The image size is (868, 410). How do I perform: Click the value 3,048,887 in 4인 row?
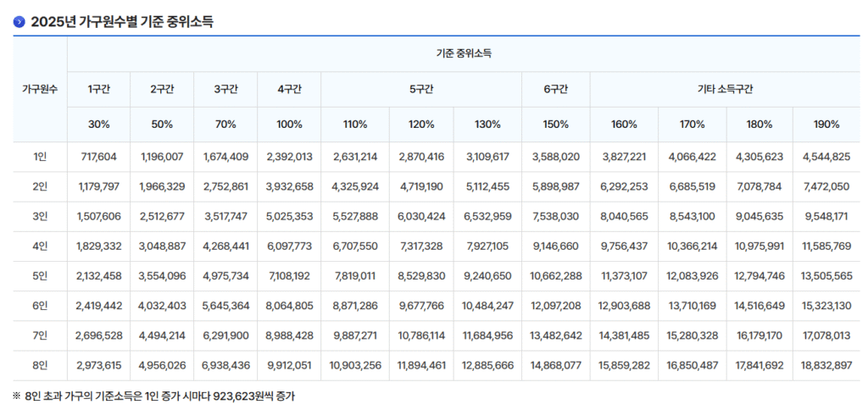click(x=162, y=247)
